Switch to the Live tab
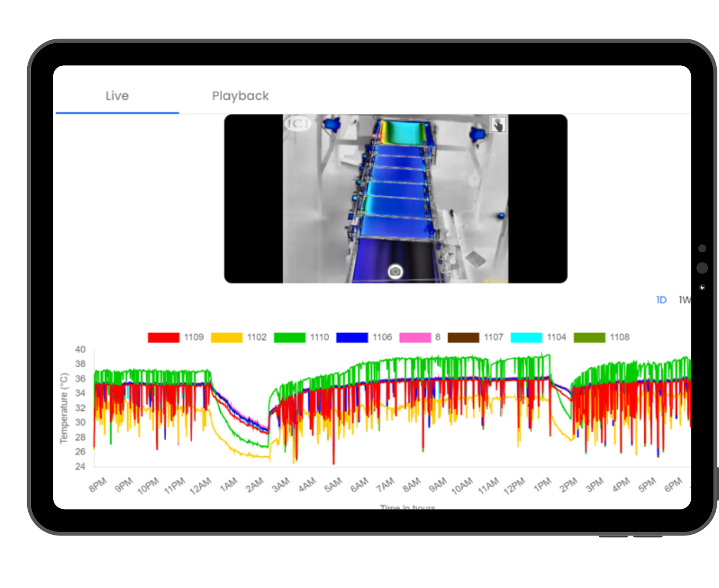 click(x=117, y=96)
